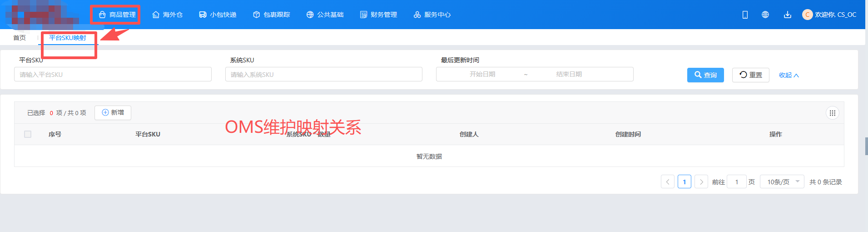Click the 暂无数据 empty text
The width and height of the screenshot is (868, 232).
[429, 156]
